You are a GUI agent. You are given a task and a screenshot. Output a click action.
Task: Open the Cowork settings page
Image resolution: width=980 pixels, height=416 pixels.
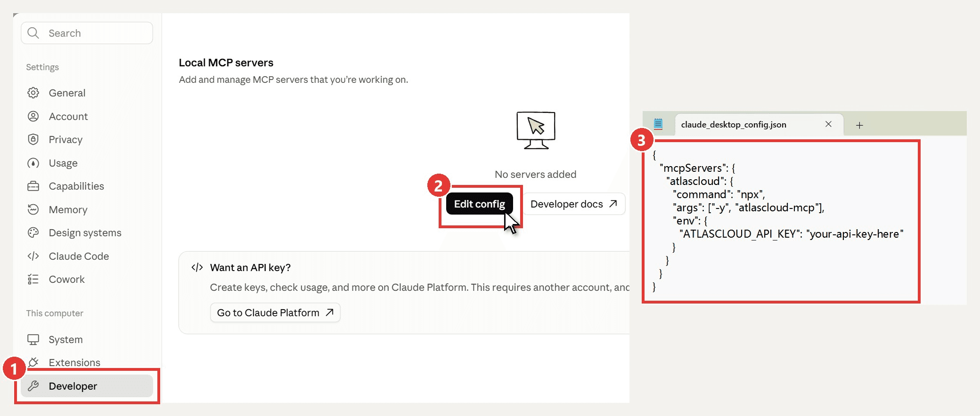coord(87,279)
